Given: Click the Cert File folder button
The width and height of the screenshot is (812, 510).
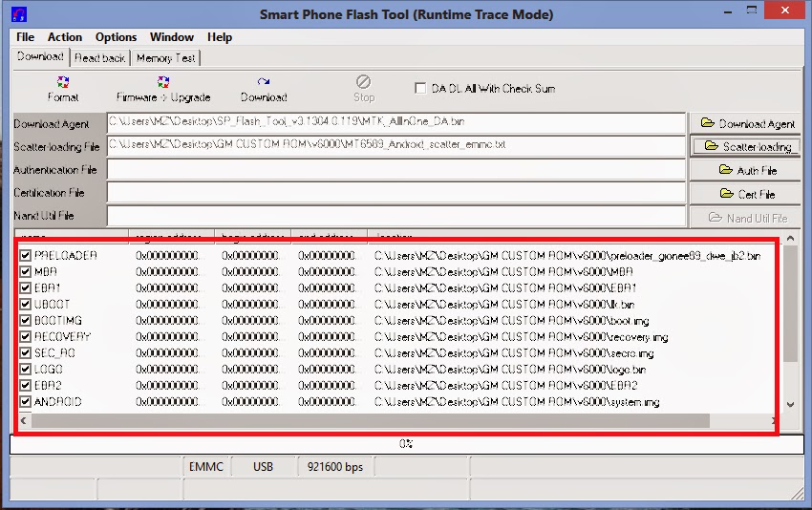Looking at the screenshot, I should click(747, 194).
